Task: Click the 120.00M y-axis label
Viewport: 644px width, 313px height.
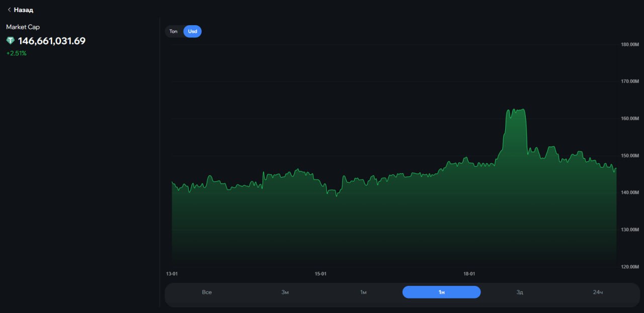Action: coord(630,267)
